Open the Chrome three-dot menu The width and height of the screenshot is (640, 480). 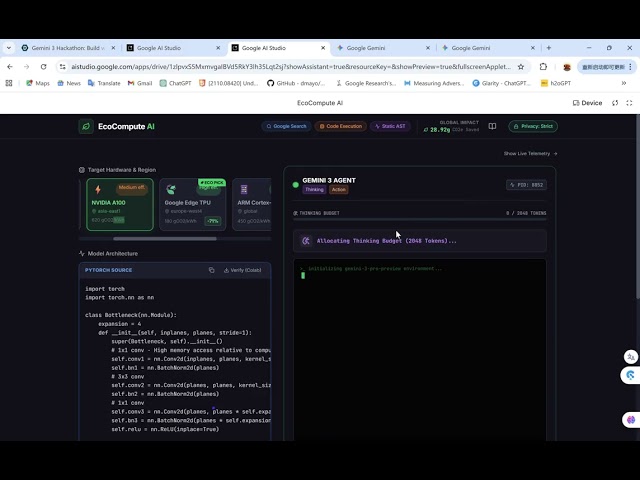(630, 67)
